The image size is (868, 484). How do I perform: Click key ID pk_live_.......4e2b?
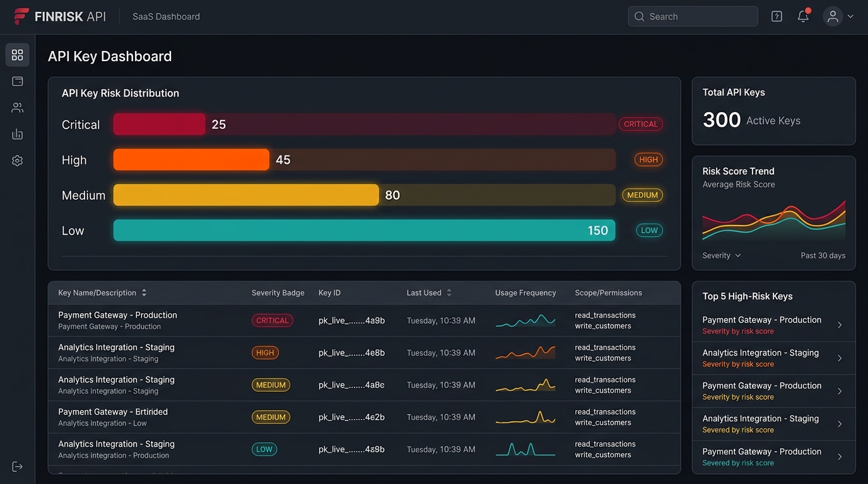click(x=351, y=417)
